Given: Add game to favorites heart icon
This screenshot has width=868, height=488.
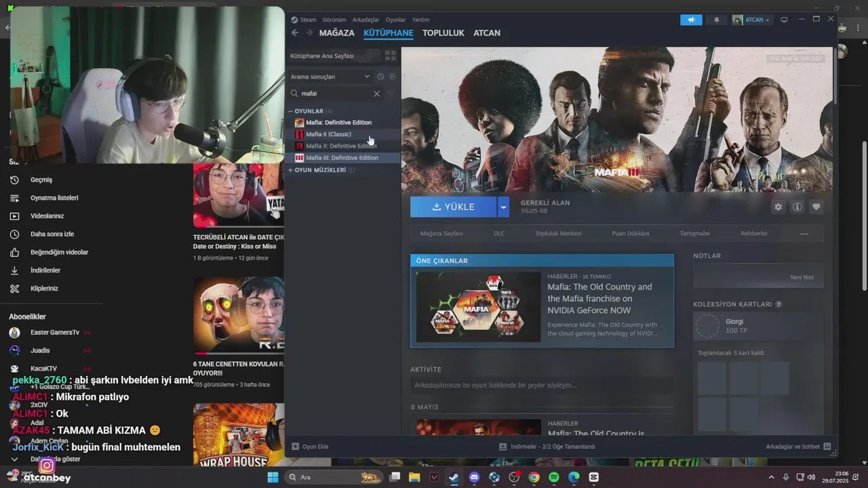Looking at the screenshot, I should point(816,207).
